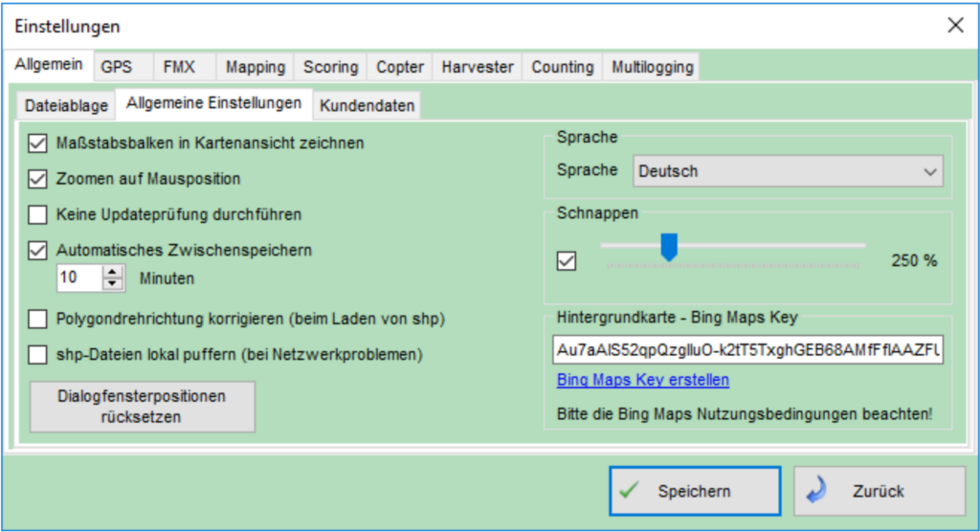Toggle the Schnappen checkbox
The width and height of the screenshot is (980, 532).
[x=567, y=261]
